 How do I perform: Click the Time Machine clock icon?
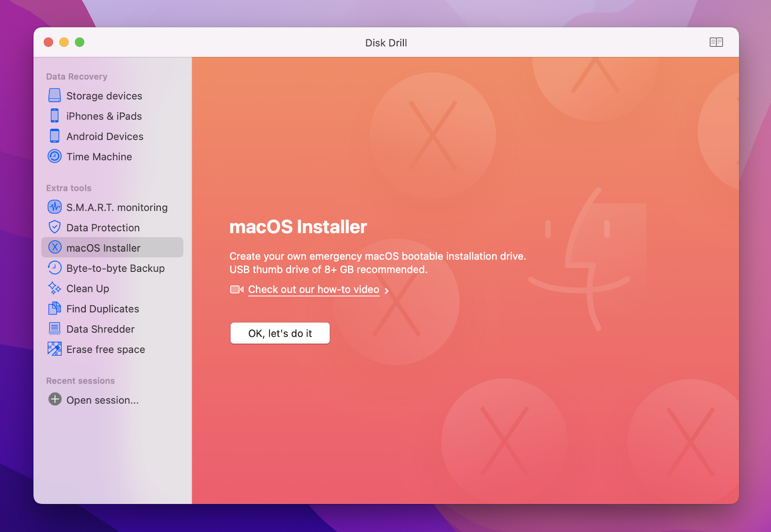pos(54,156)
